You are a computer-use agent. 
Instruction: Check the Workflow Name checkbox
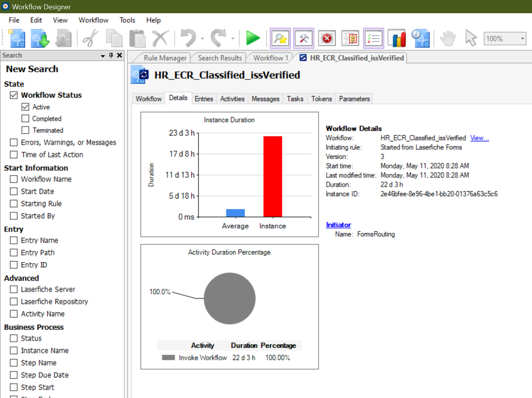[14, 179]
